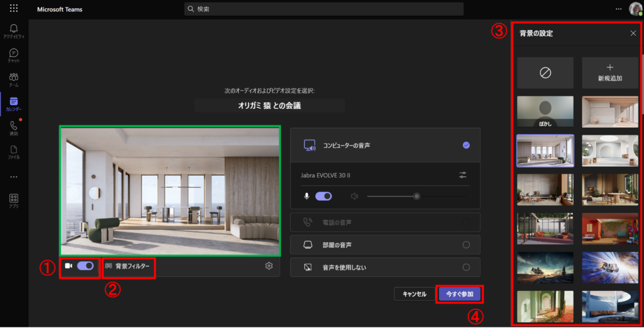
Task: Open the Activity feed in sidebar
Action: coord(14,31)
